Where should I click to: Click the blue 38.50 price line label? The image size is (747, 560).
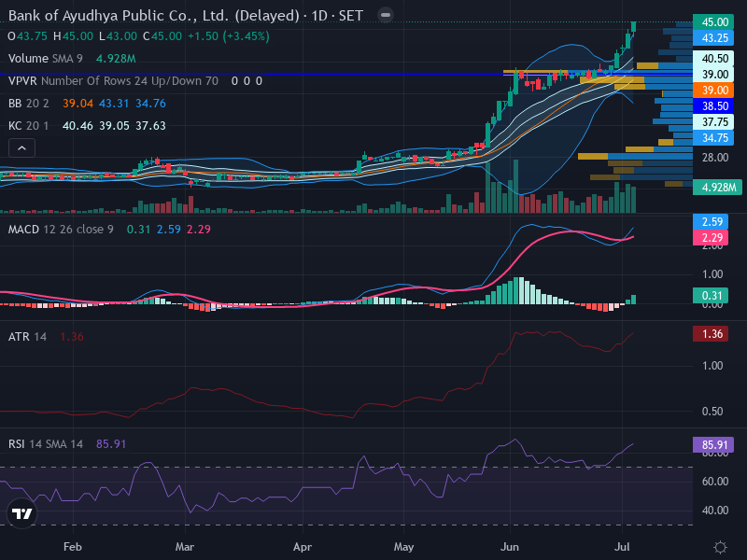point(713,106)
